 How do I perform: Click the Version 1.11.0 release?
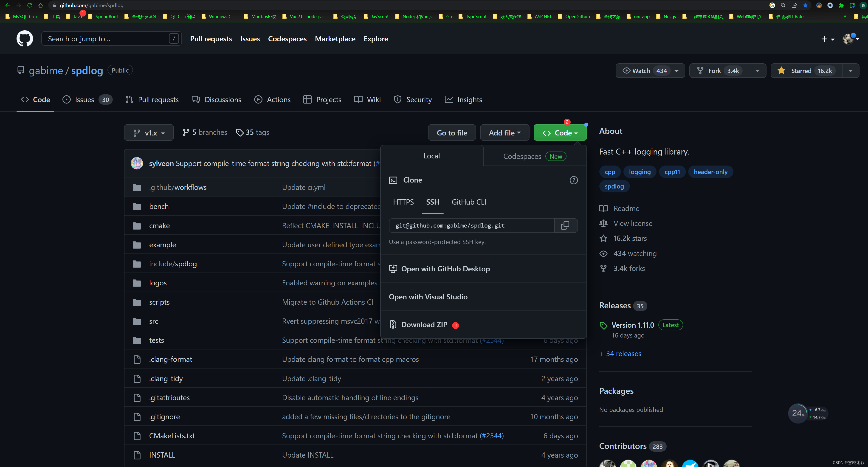coord(632,325)
